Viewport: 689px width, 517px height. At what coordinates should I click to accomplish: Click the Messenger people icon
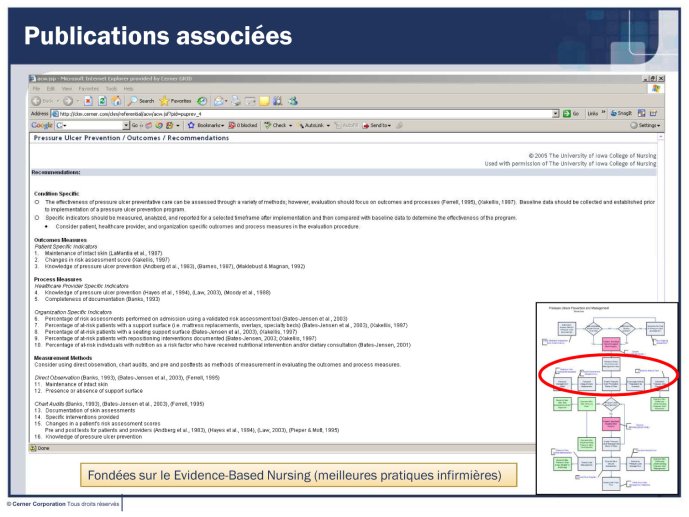pos(293,101)
